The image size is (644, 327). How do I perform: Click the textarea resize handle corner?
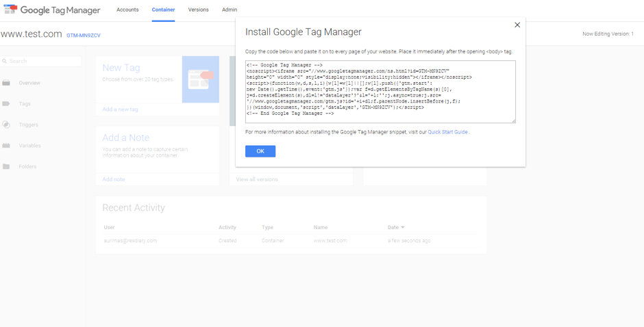pos(513,120)
